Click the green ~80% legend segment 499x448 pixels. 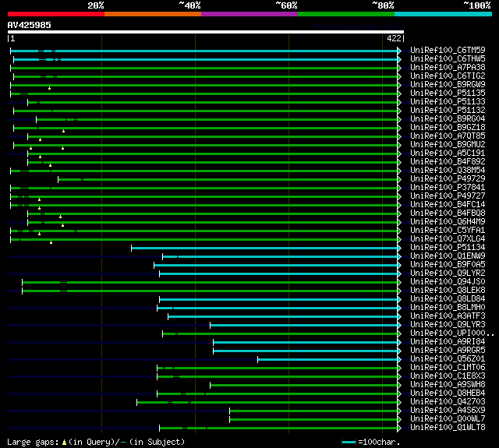click(345, 13)
